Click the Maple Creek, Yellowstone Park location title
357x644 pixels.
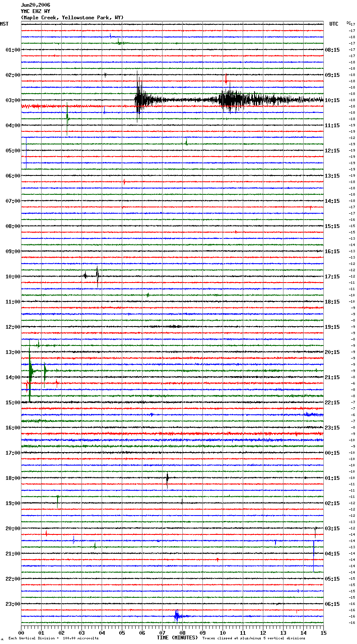(x=72, y=18)
